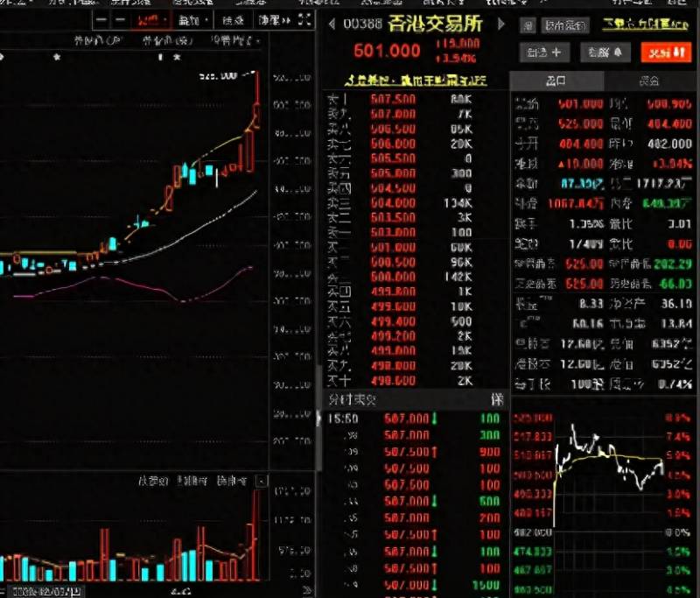Open the yellow underlined link in top right
The height and width of the screenshot is (598, 700).
pos(646,25)
